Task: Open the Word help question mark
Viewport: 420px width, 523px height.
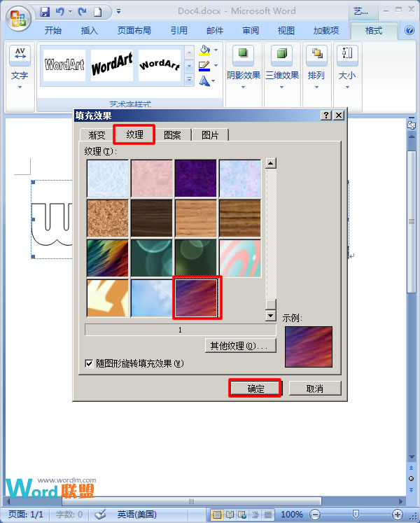Action: pyautogui.click(x=409, y=30)
